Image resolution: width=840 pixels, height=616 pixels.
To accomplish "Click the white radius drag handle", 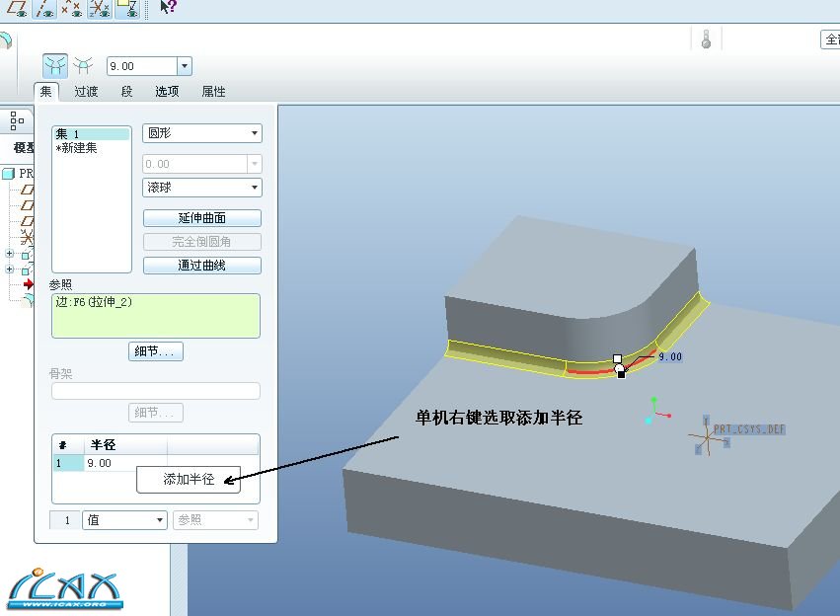I will tap(617, 358).
